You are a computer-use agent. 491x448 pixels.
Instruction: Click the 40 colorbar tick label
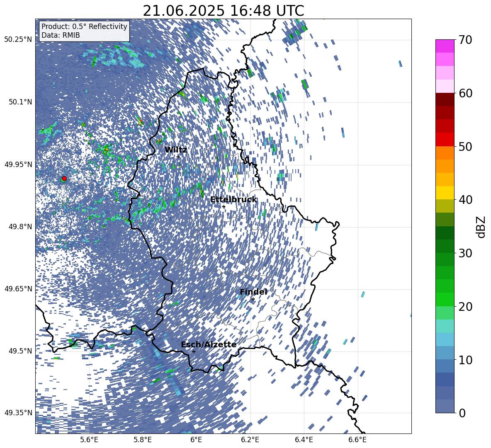point(465,200)
